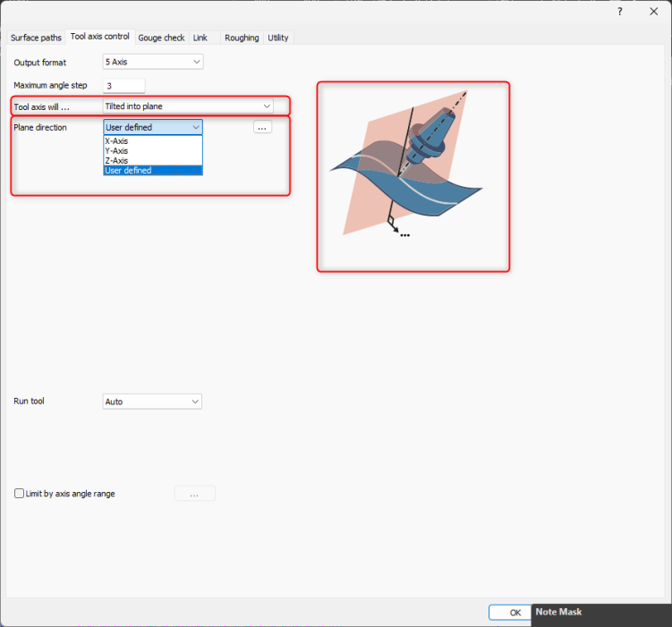Image resolution: width=672 pixels, height=627 pixels.
Task: Switch to the Utility tab
Action: click(278, 38)
